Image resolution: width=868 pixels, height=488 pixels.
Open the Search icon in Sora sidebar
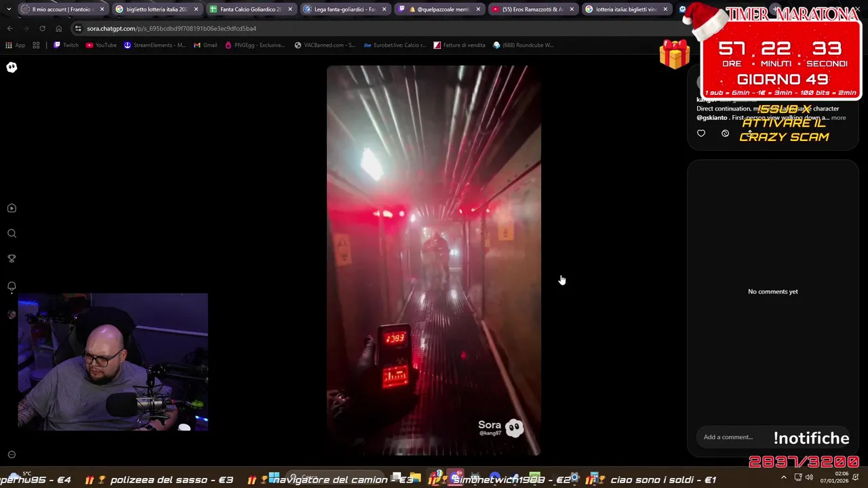click(x=12, y=233)
